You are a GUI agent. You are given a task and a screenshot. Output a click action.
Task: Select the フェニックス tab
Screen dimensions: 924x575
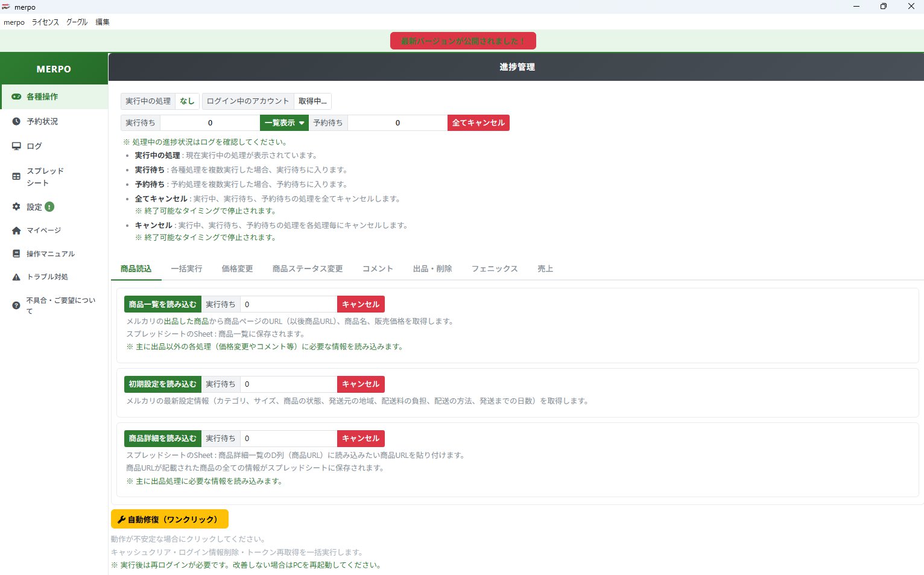[495, 269]
